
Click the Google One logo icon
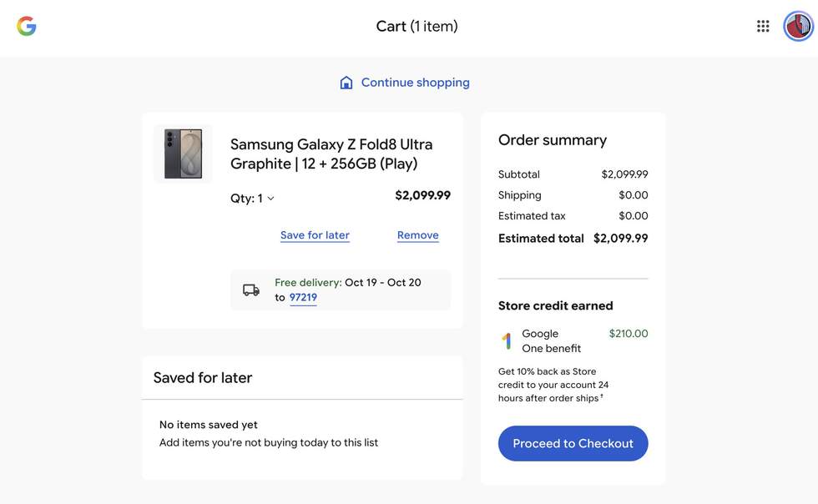[x=507, y=340]
